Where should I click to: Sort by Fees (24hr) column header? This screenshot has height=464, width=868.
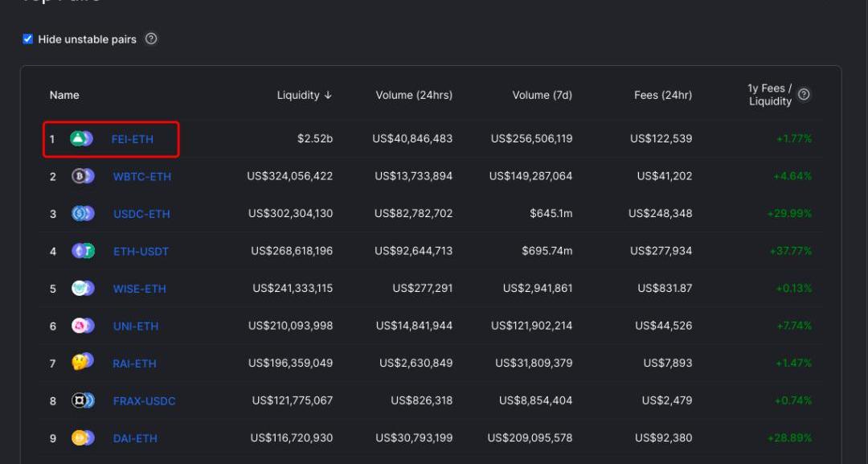pyautogui.click(x=662, y=95)
